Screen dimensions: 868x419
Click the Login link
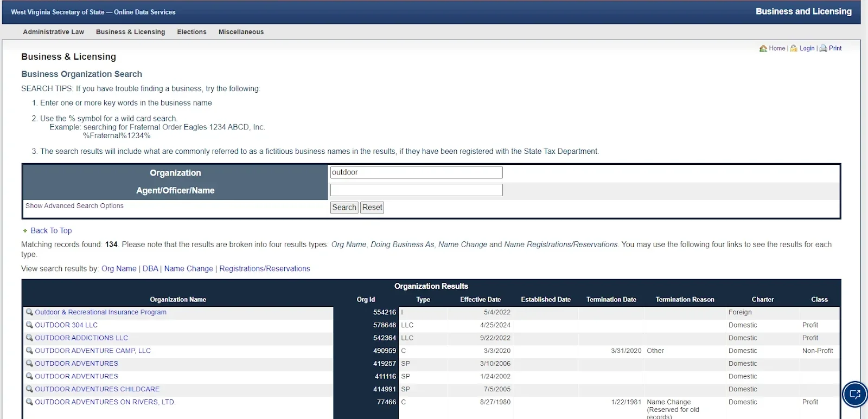(x=807, y=48)
